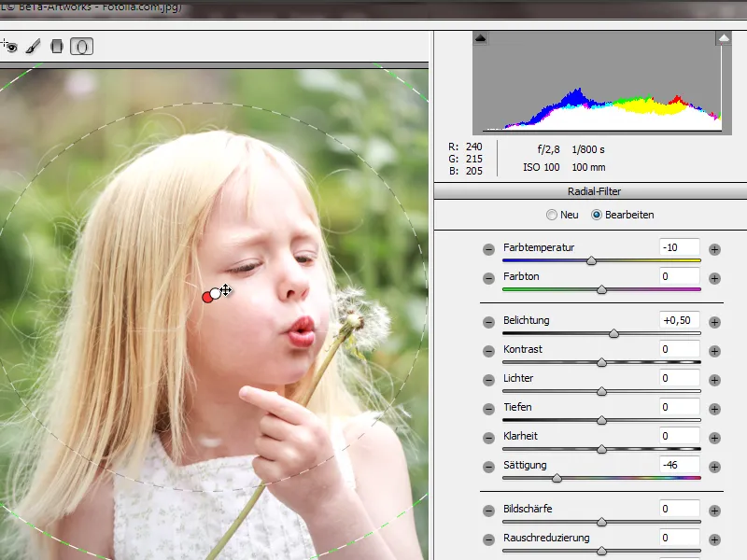Increase Rauschreduzierung with plus button
The width and height of the screenshot is (747, 560).
(x=714, y=539)
